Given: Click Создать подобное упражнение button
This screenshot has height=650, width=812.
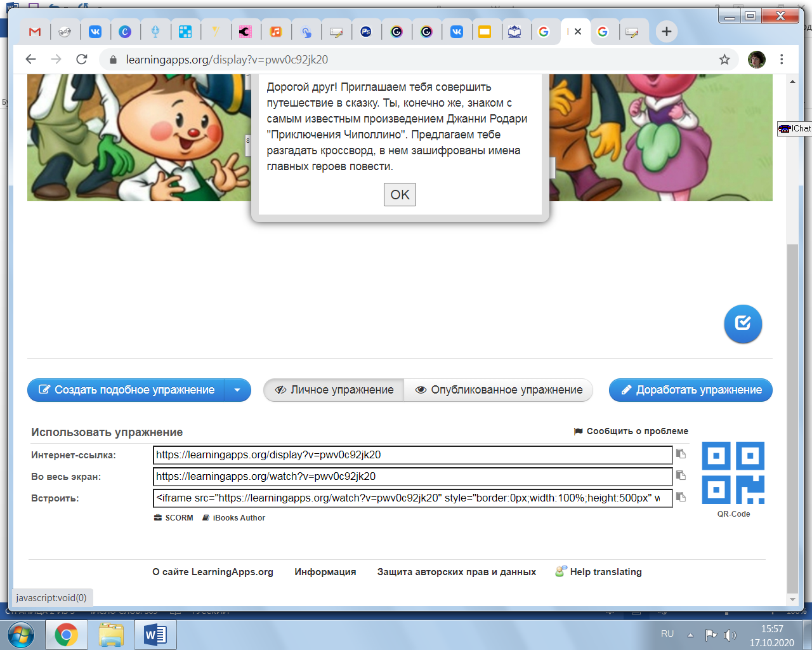Looking at the screenshot, I should coord(126,390).
